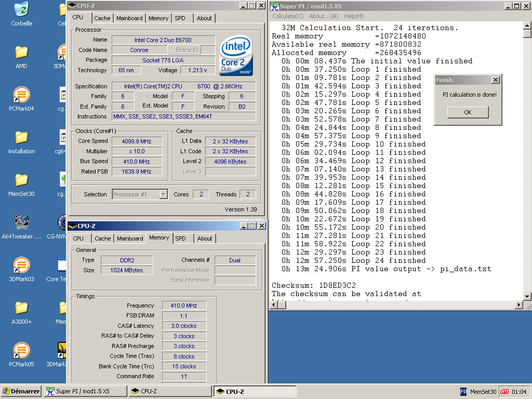Switch to Cache tab in top CPU-Z
532x399 pixels.
(102, 18)
